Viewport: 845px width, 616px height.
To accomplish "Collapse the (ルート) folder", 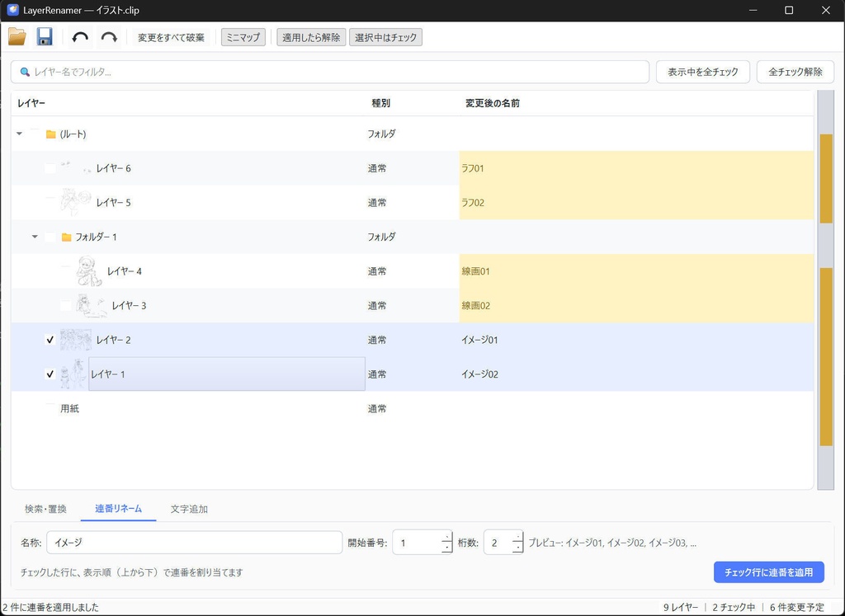I will (x=20, y=134).
